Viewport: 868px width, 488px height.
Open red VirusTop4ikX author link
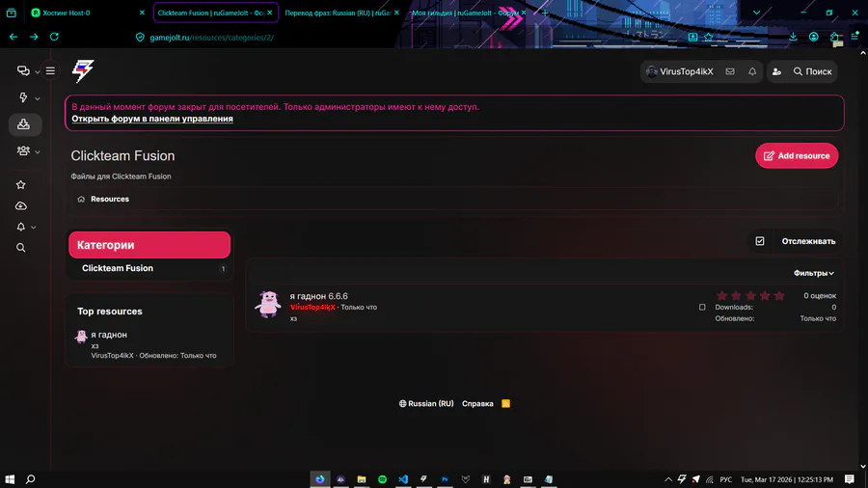coord(312,307)
